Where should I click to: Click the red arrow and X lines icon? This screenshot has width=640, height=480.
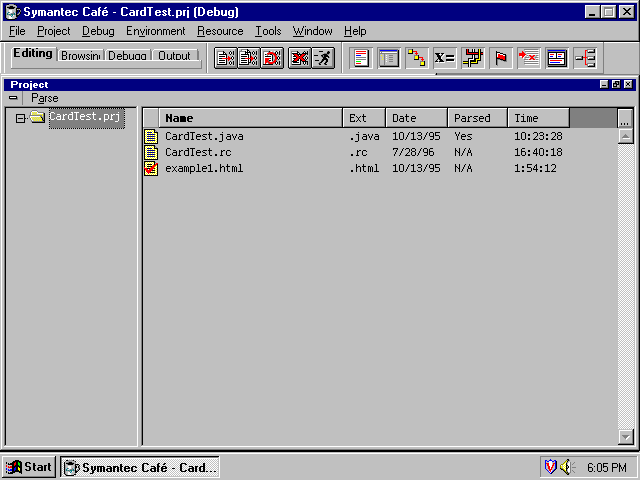pos(529,58)
